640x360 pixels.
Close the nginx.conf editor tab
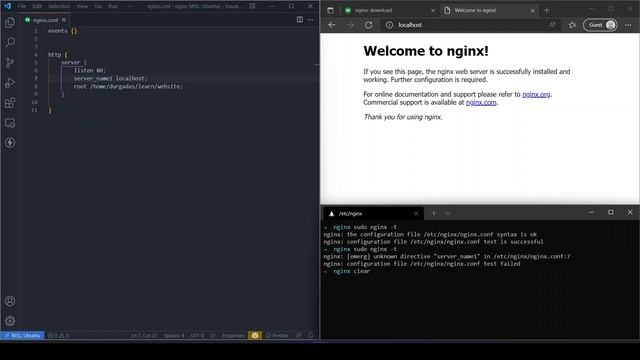[64, 20]
